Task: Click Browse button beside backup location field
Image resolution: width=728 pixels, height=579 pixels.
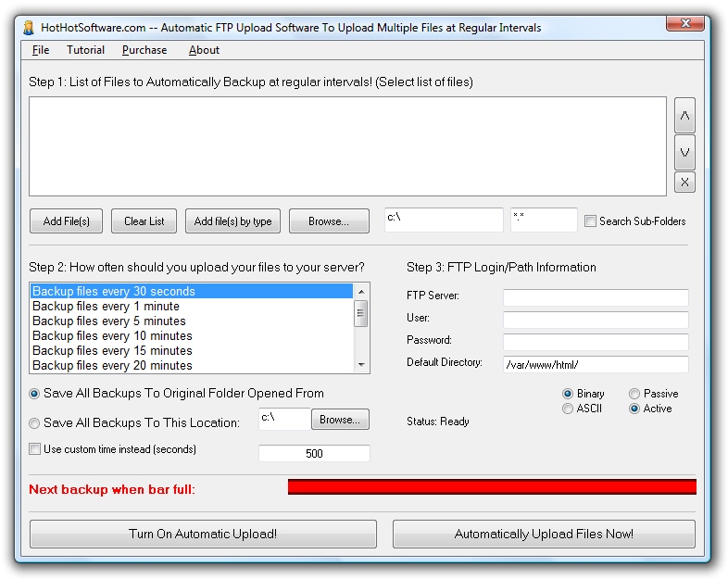Action: click(x=340, y=420)
